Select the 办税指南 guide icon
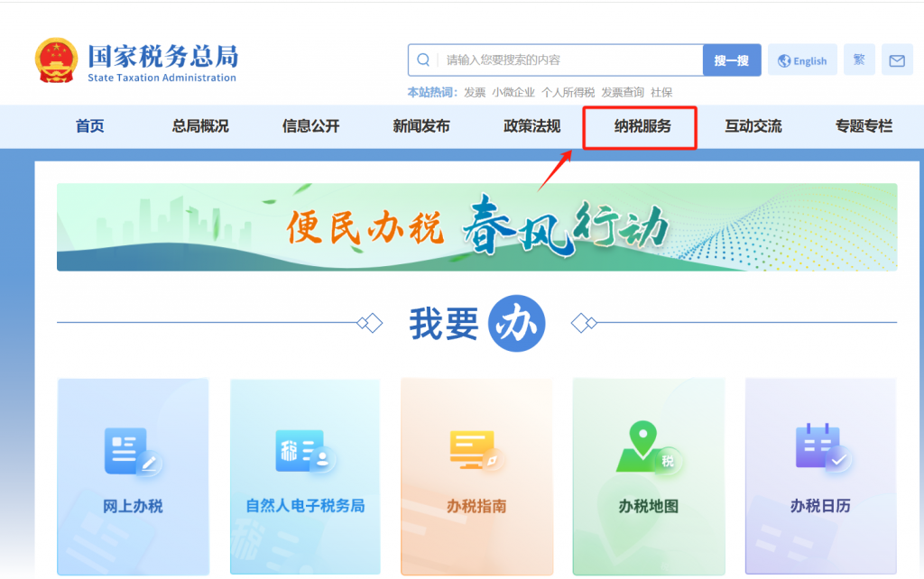 point(476,446)
